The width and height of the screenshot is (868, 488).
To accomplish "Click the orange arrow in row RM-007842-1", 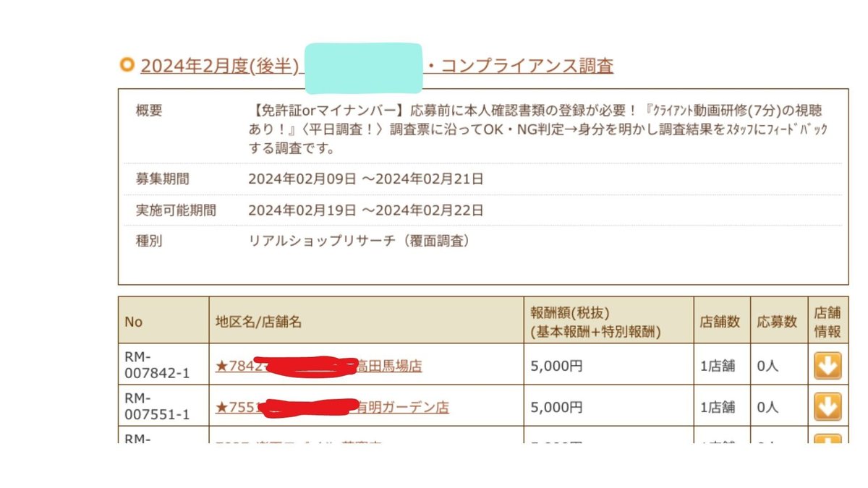I will pyautogui.click(x=827, y=365).
